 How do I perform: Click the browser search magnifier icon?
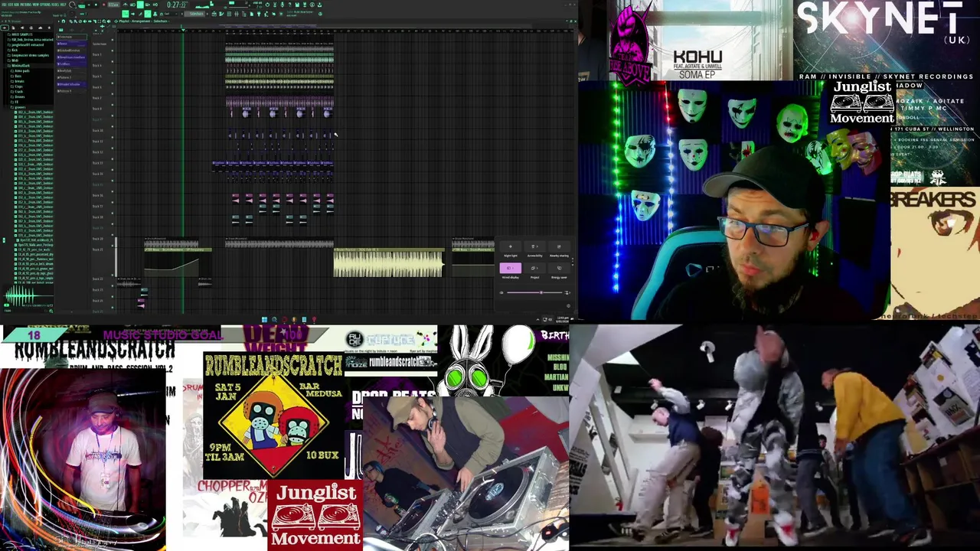click(x=51, y=311)
